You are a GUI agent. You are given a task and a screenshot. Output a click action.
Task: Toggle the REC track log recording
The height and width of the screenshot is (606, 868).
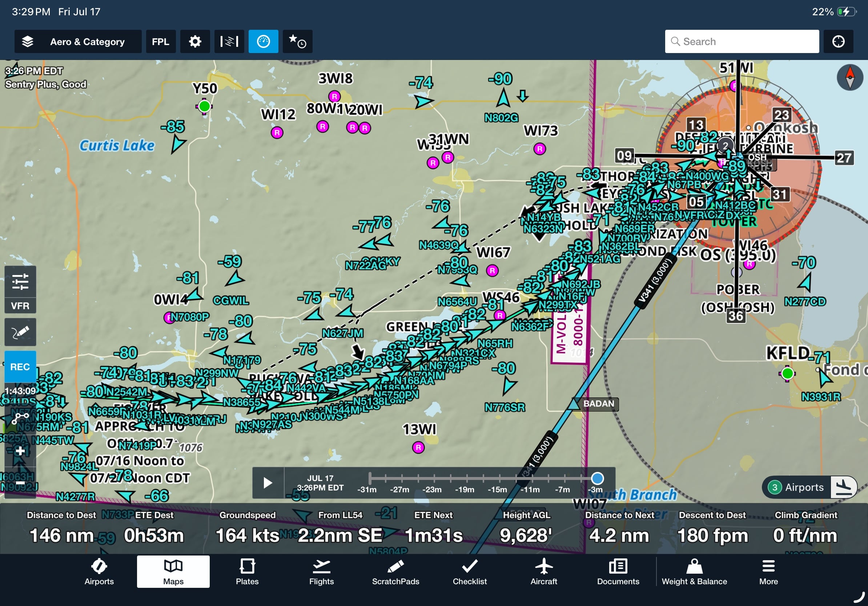tap(20, 367)
